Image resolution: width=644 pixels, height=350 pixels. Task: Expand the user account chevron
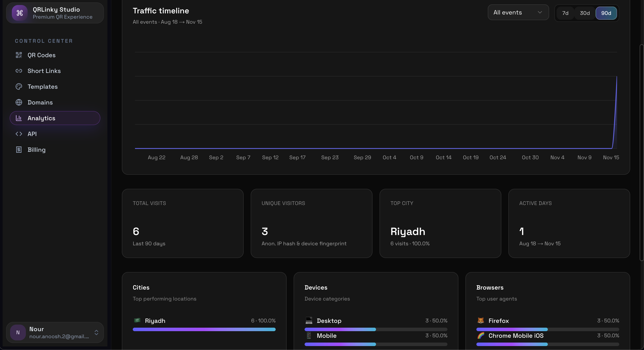tap(96, 332)
